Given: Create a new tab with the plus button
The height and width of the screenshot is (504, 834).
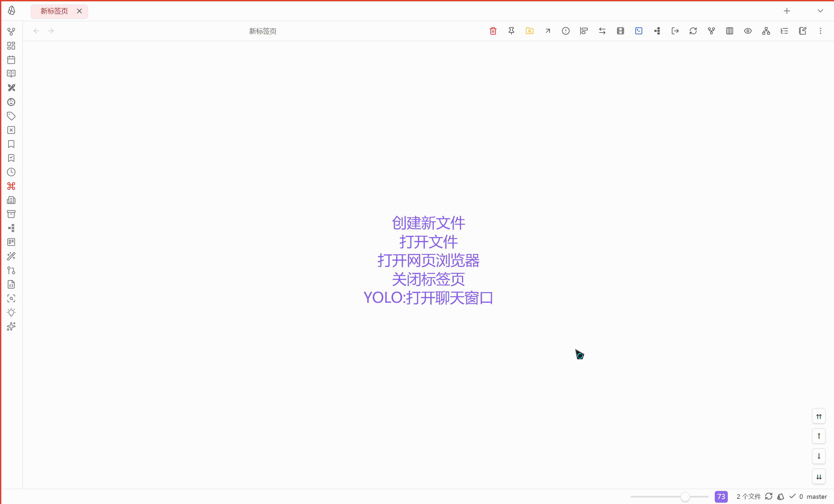Looking at the screenshot, I should coord(787,10).
